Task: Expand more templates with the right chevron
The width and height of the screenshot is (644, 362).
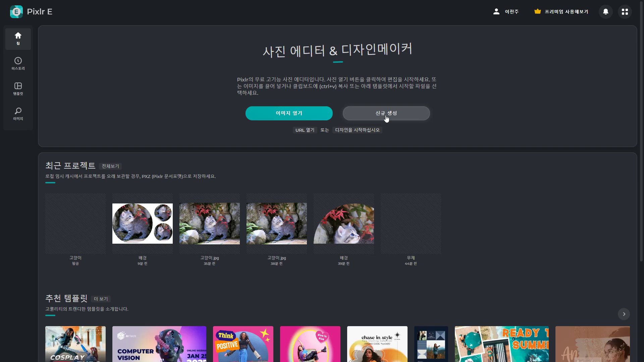Action: 624,314
